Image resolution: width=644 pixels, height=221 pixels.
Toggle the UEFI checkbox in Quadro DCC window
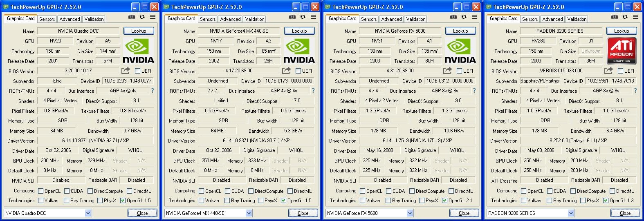[138, 71]
